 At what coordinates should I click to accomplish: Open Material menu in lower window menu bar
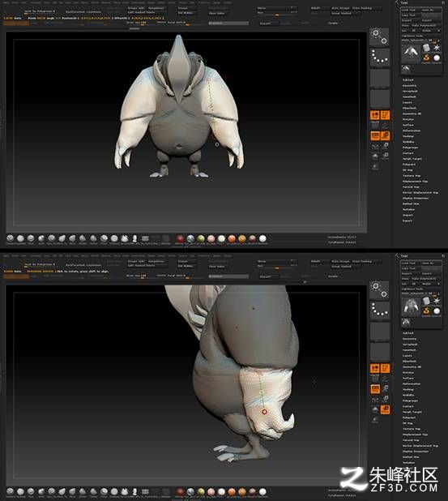106,255
